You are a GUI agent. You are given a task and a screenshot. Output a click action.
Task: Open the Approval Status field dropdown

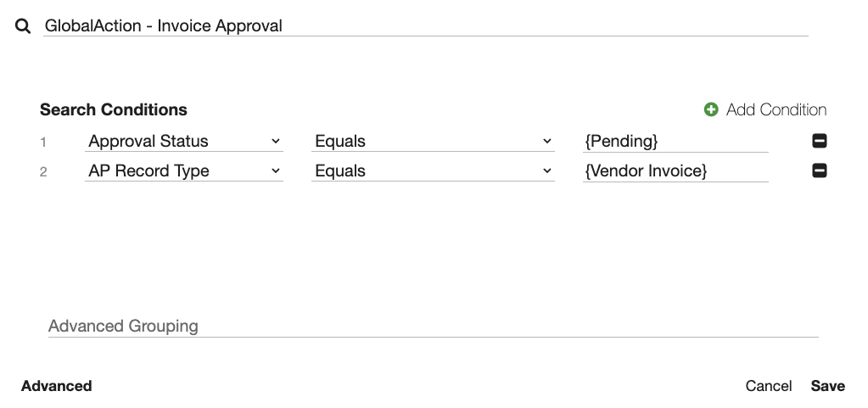coord(183,141)
